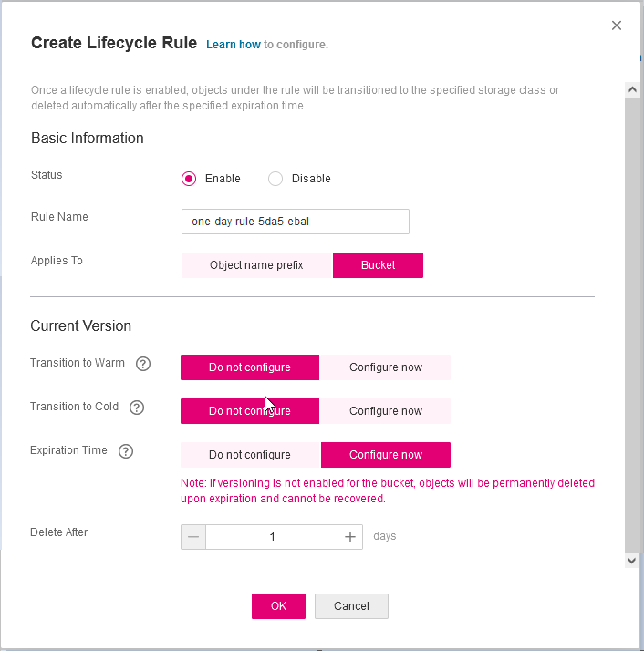
Task: Select the Disable status radio button
Action: (275, 179)
